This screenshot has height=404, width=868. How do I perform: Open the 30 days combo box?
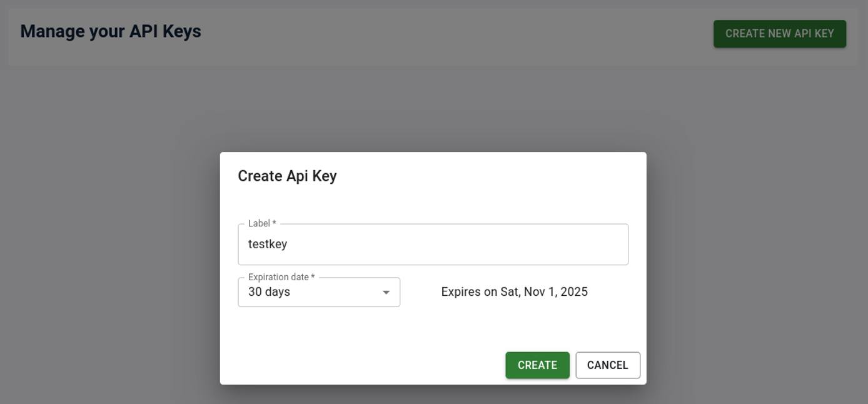[x=319, y=292]
